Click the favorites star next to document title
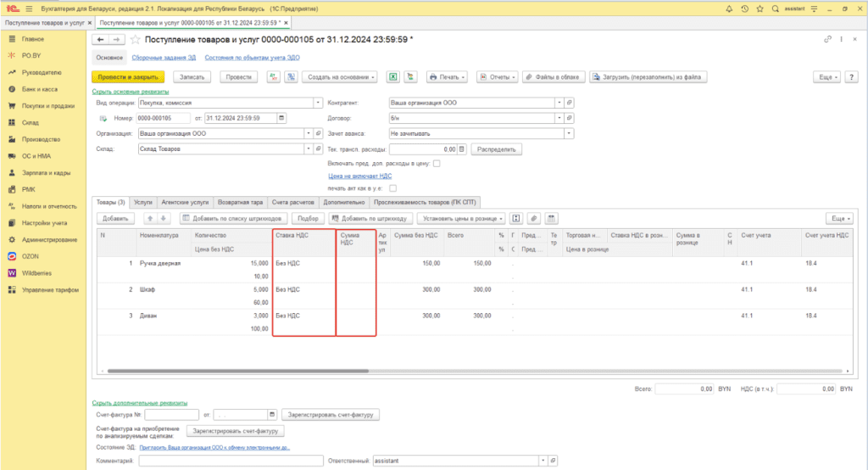868x470 pixels. tap(135, 40)
